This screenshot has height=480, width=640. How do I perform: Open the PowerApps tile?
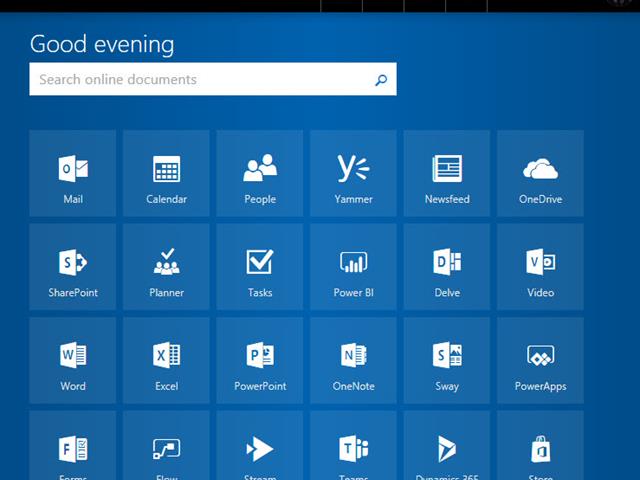pos(540,360)
